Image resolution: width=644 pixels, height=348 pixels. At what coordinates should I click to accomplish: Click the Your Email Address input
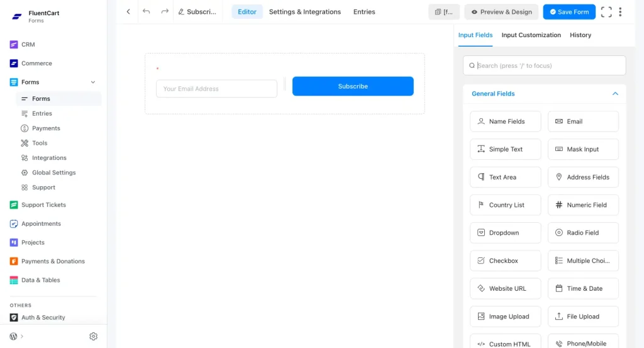pos(216,89)
